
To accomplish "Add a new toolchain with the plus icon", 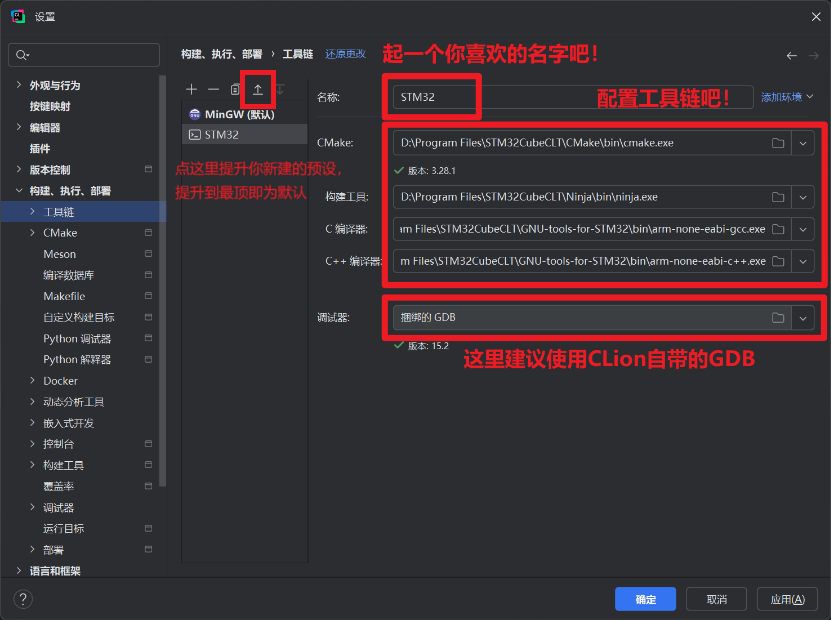I will point(191,89).
